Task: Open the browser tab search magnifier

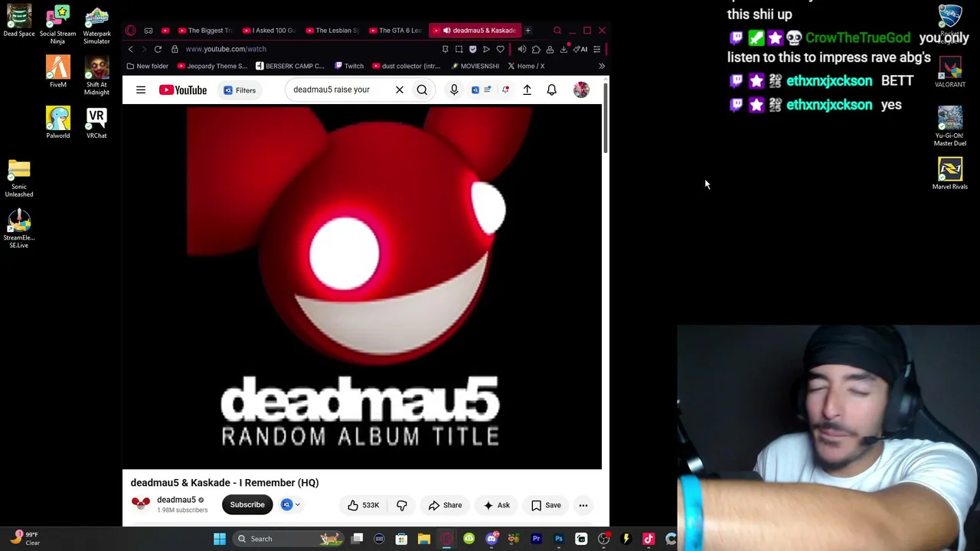Action: (x=557, y=31)
